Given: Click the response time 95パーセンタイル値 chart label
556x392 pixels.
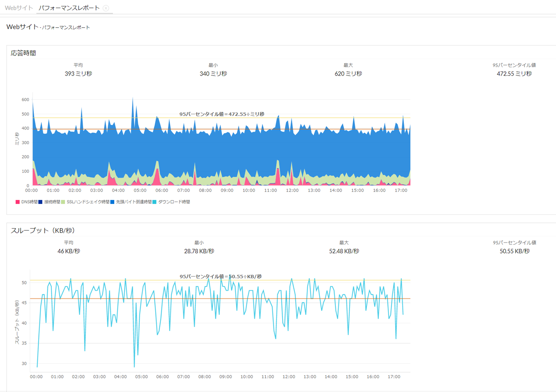Looking at the screenshot, I should point(222,114).
